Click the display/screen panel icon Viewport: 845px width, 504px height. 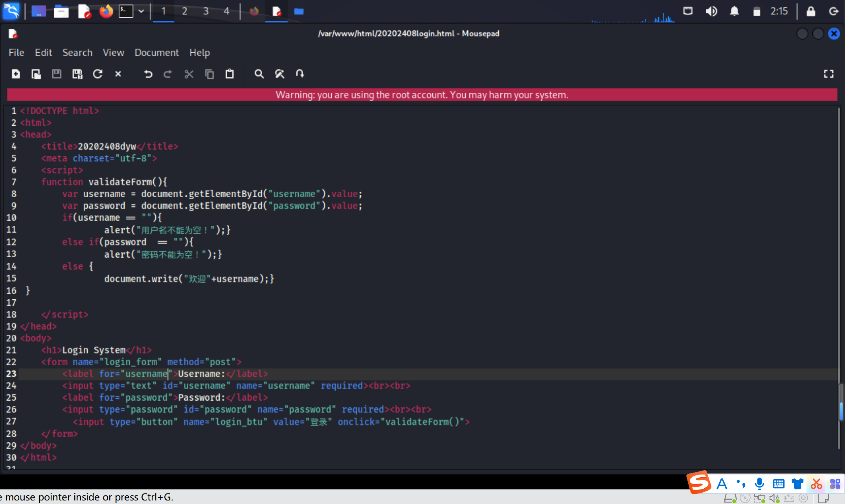pos(688,11)
